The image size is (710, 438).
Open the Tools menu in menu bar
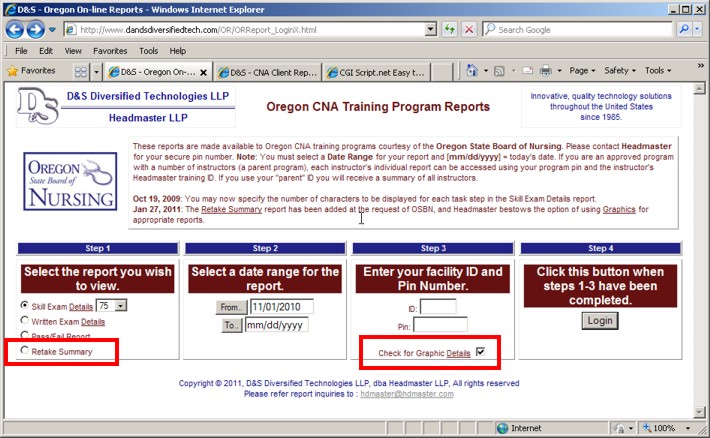[148, 50]
